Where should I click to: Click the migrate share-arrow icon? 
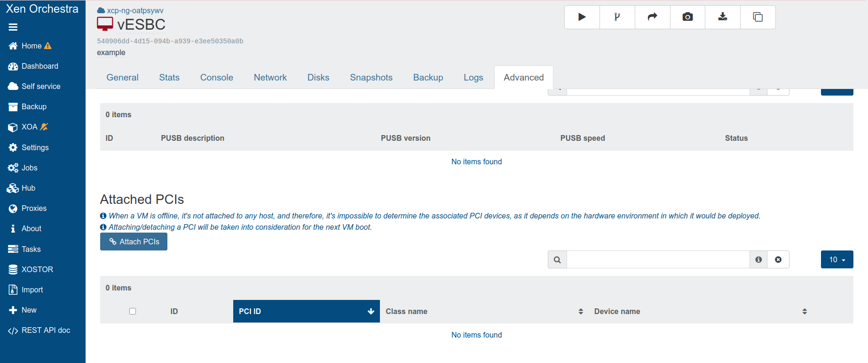pyautogui.click(x=652, y=17)
